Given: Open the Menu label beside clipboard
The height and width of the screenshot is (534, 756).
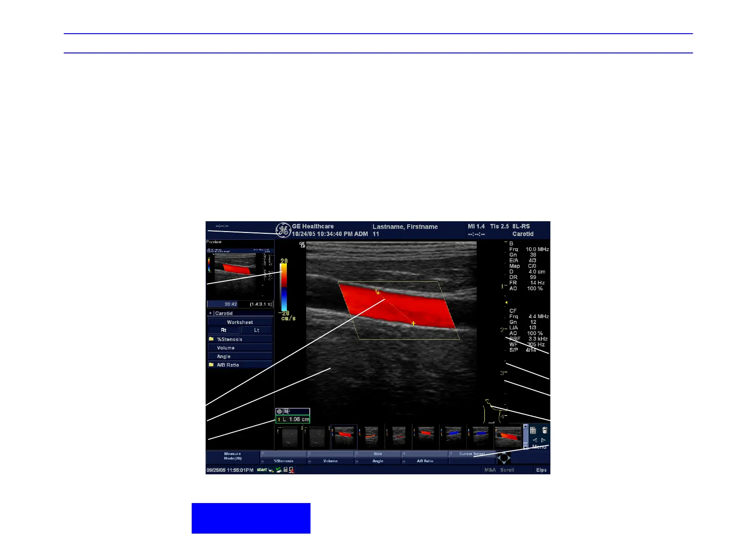Looking at the screenshot, I should [539, 447].
